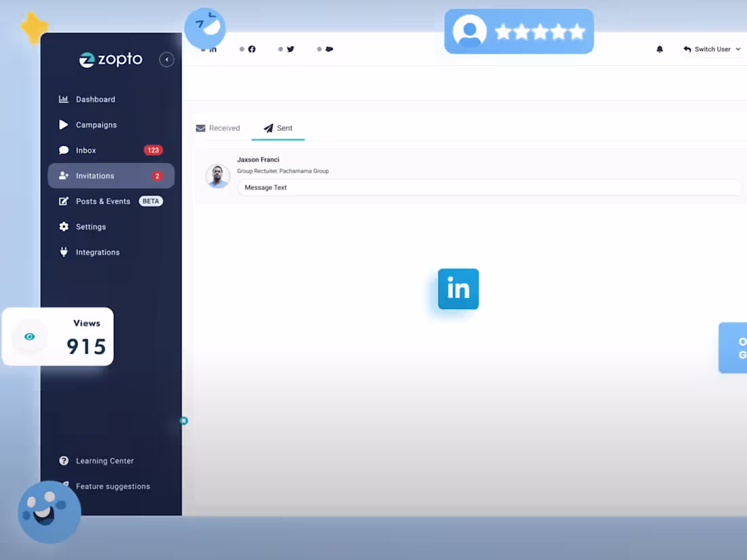Image resolution: width=747 pixels, height=560 pixels.
Task: Open Inbox with 123 unread messages
Action: (86, 150)
